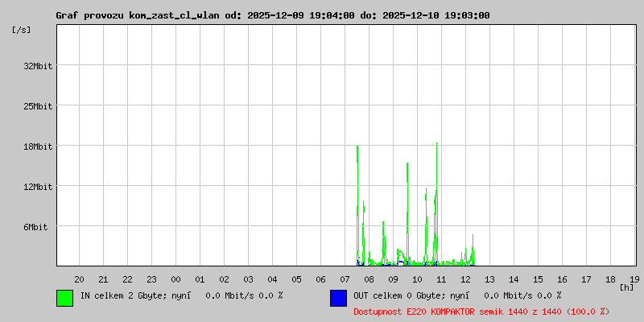Click the x-axis hour label '11'
The image size is (644, 322).
pos(441,279)
